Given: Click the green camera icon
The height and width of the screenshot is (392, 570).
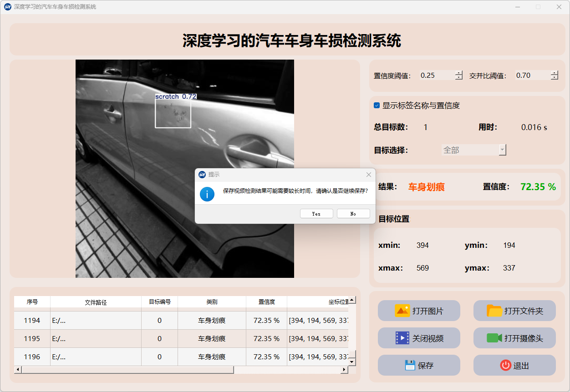Looking at the screenshot, I should click(494, 338).
